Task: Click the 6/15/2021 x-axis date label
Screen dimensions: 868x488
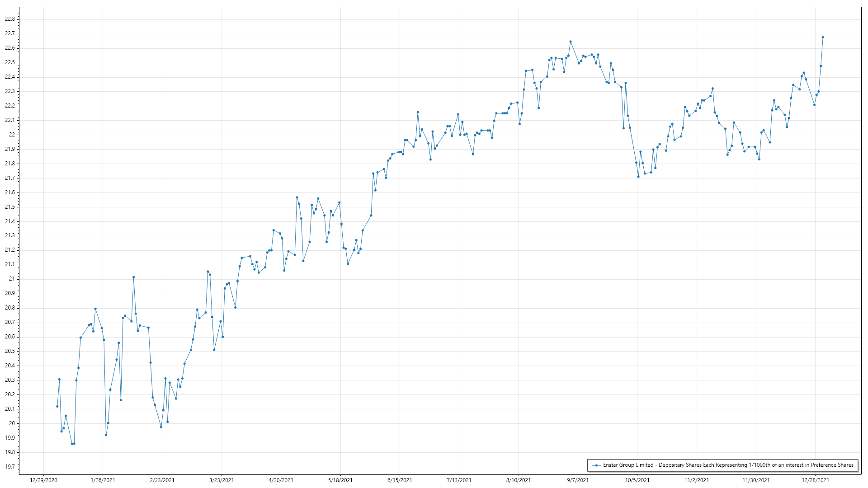Action: point(400,480)
